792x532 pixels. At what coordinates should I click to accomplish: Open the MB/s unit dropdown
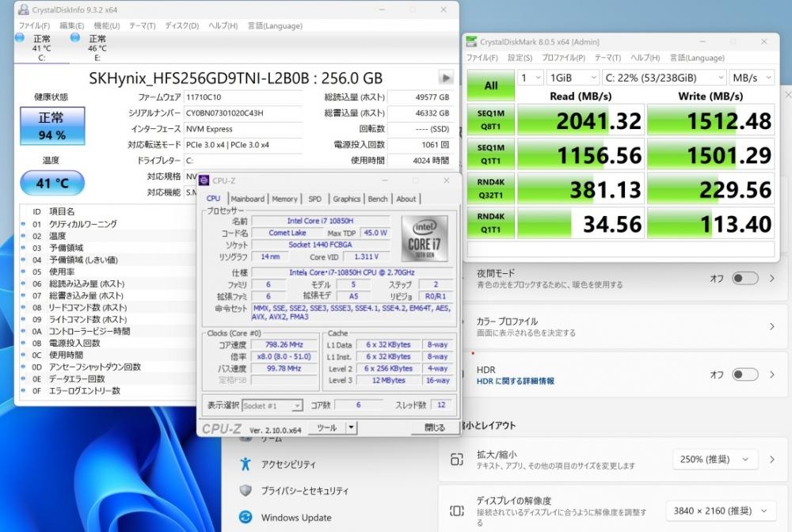click(752, 78)
